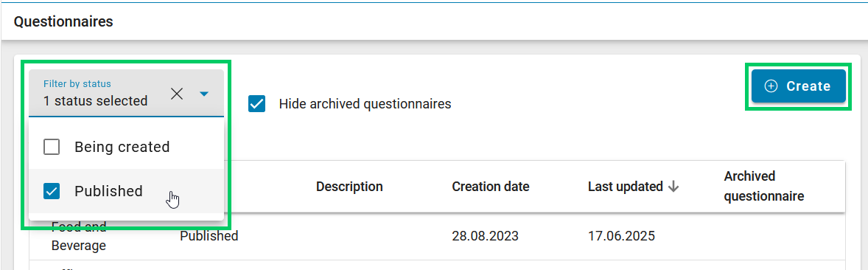Sort by the Last updated column header
868x270 pixels.
[x=626, y=187]
